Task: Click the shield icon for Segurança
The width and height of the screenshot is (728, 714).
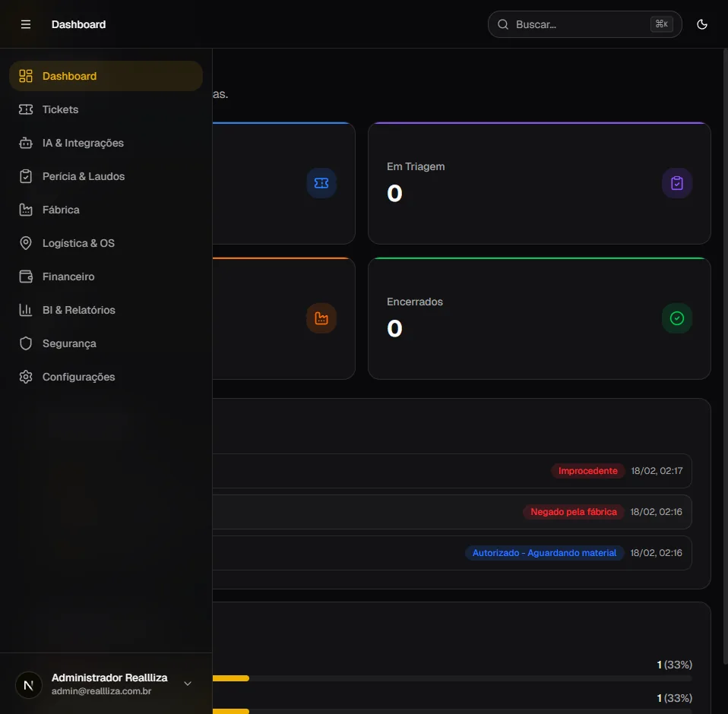Action: point(26,343)
